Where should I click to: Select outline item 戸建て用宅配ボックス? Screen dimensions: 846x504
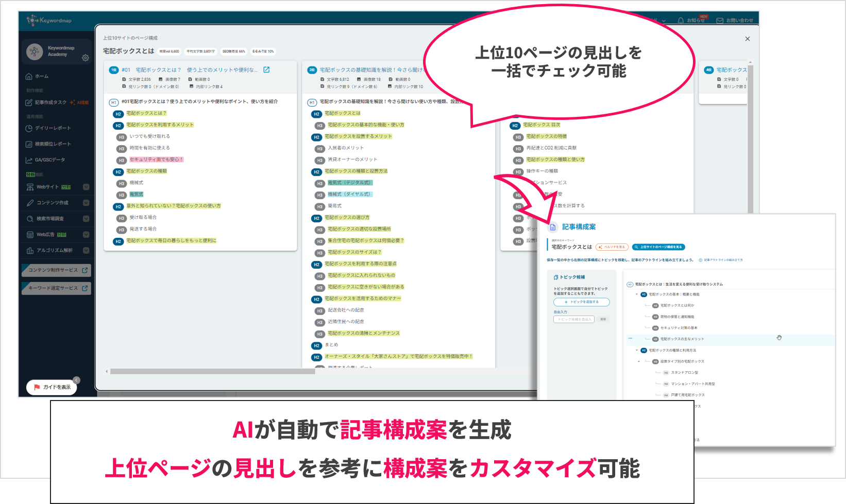[x=688, y=395]
